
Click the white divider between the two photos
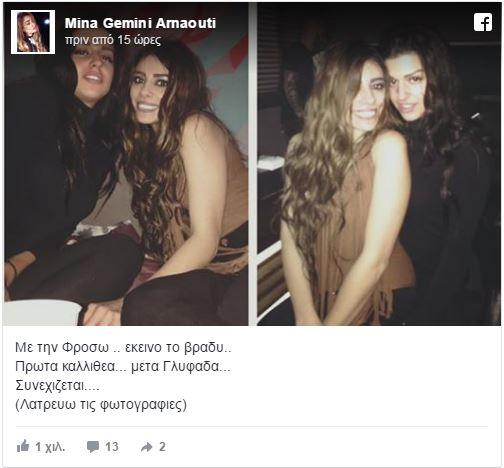pyautogui.click(x=253, y=164)
